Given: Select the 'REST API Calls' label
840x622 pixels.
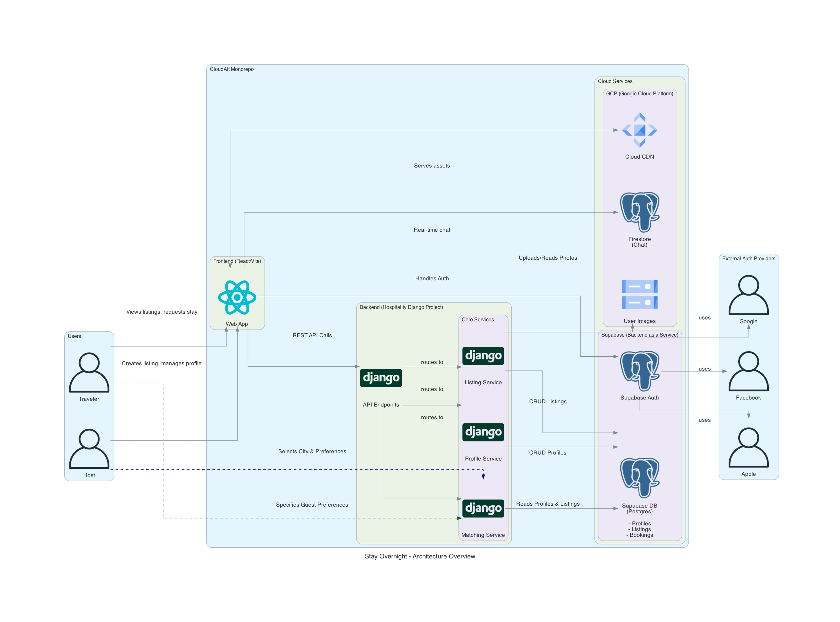Looking at the screenshot, I should [312, 335].
